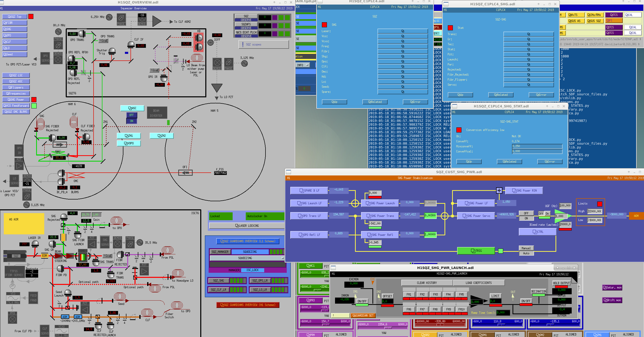The image size is (644, 337).
Task: Click the orange EOM block
Action: (x=45, y=256)
